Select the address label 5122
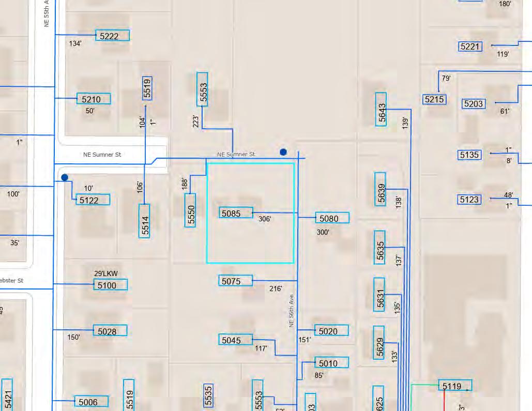This screenshot has height=411, width=532. pos(93,200)
